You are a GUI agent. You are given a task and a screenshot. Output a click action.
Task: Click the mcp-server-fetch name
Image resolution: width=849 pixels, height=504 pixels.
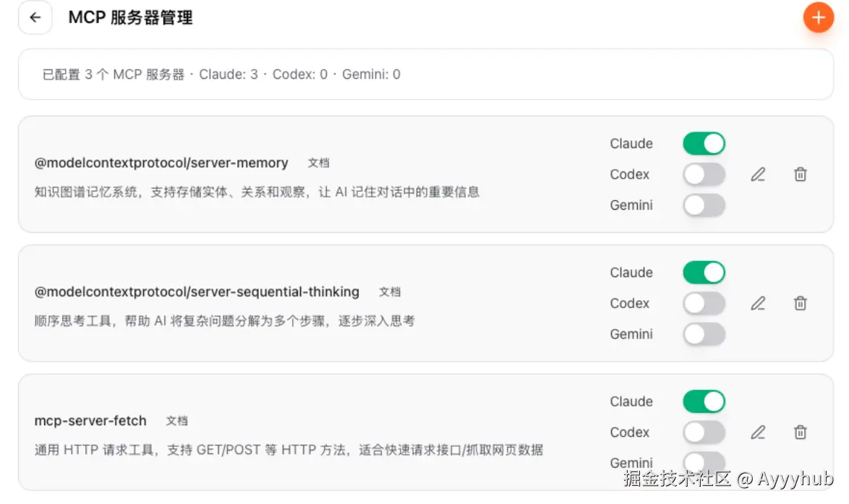(x=90, y=421)
